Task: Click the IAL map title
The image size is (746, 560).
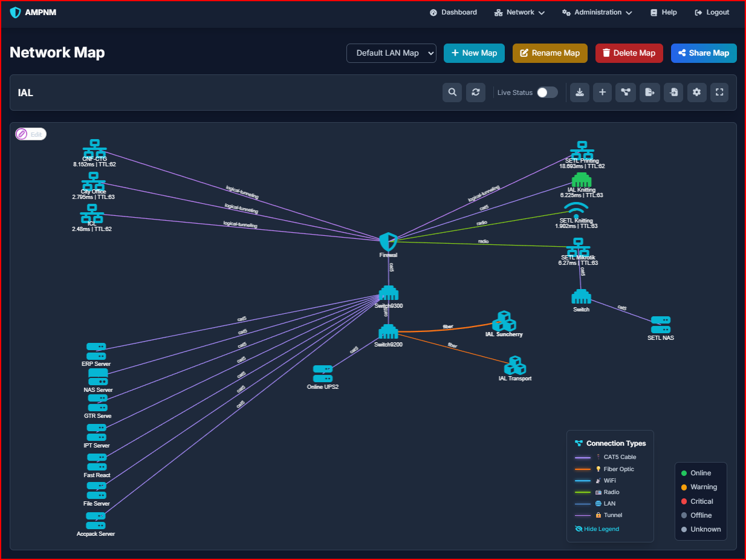Action: [x=25, y=93]
